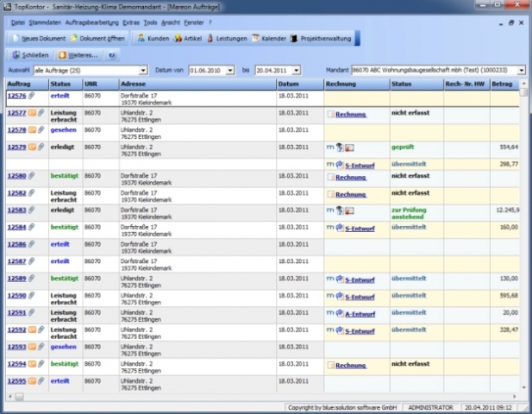
Task: Open the Artikel catalog
Action: [x=189, y=39]
